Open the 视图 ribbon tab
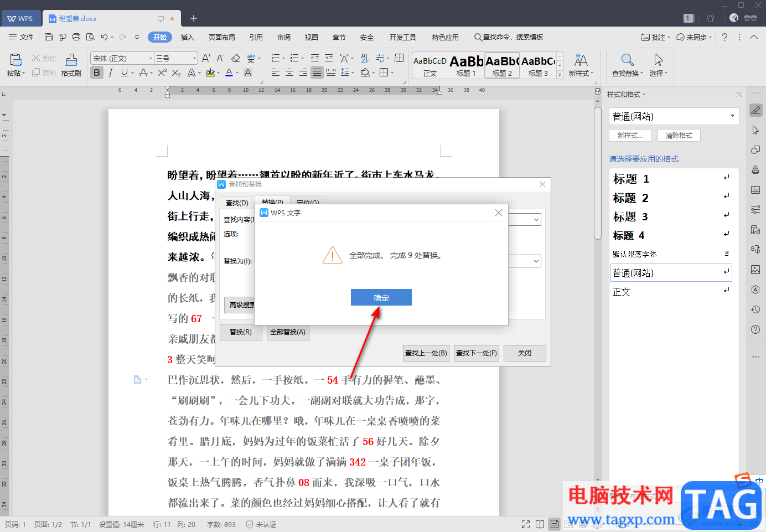The height and width of the screenshot is (532, 766). 312,37
